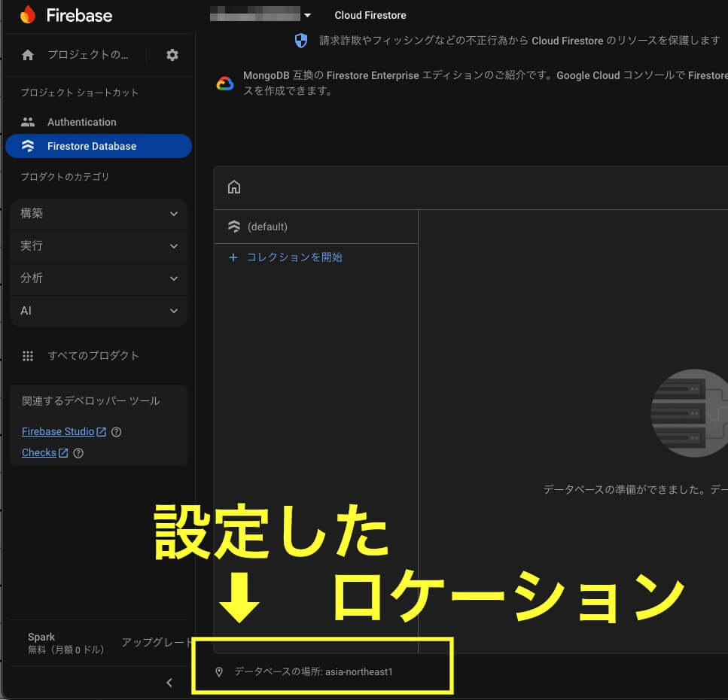This screenshot has height=700, width=728.
Task: Open help icon next to Firebase Studio
Action: (x=117, y=432)
